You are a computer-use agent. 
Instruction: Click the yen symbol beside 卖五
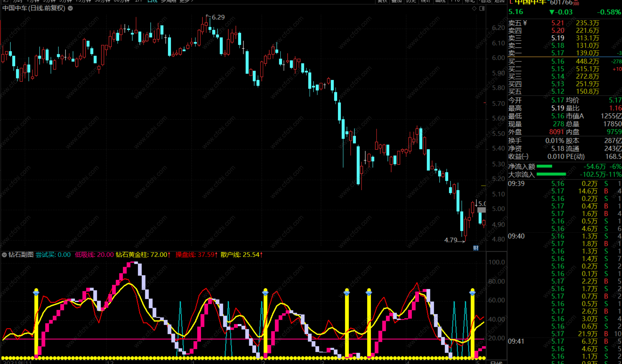point(525,23)
